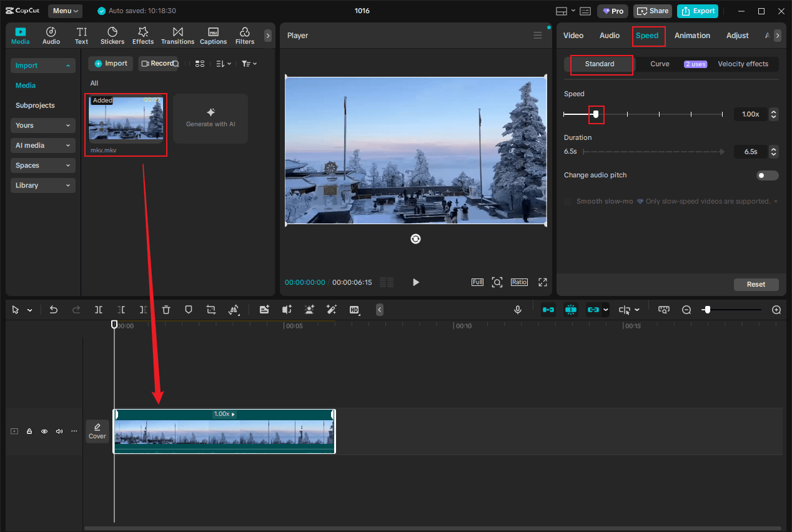Screen dimensions: 792x532
Task: Open the Stickers panel
Action: pos(112,36)
